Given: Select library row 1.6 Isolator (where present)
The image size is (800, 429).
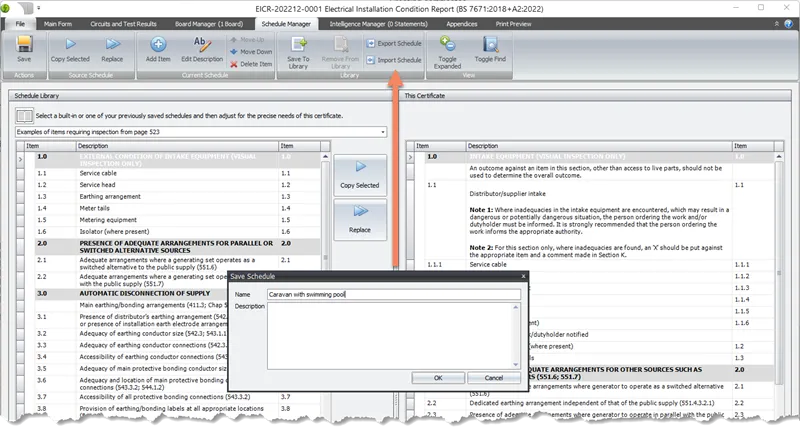Looking at the screenshot, I should 173,232.
